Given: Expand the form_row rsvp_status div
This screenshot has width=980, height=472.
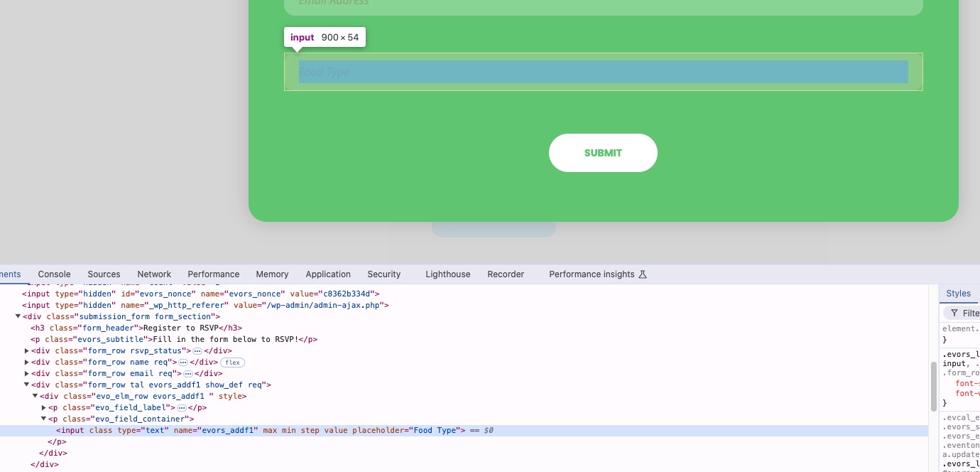Looking at the screenshot, I should click(x=27, y=350).
